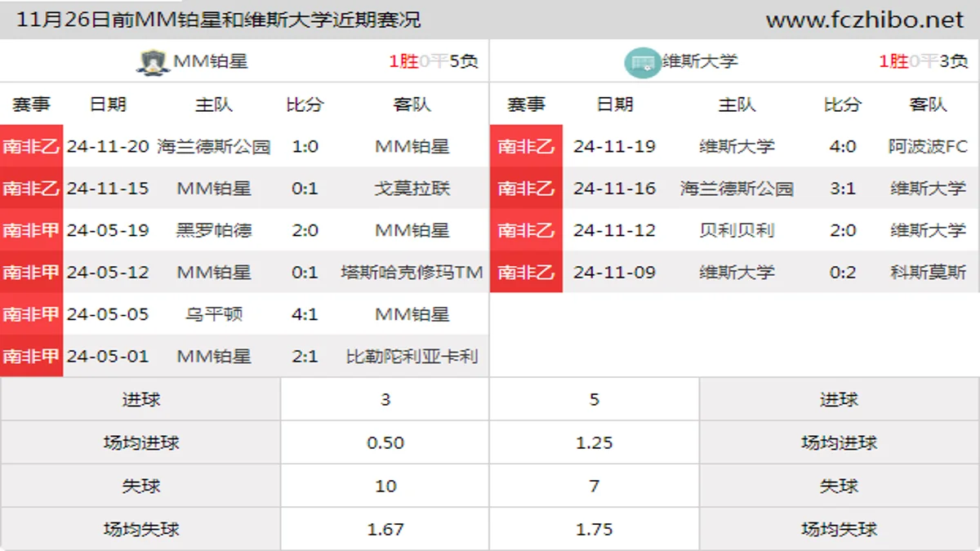Click the 南非乙 tag on the 24-11-15 row
The width and height of the screenshot is (980, 551).
[x=31, y=188]
